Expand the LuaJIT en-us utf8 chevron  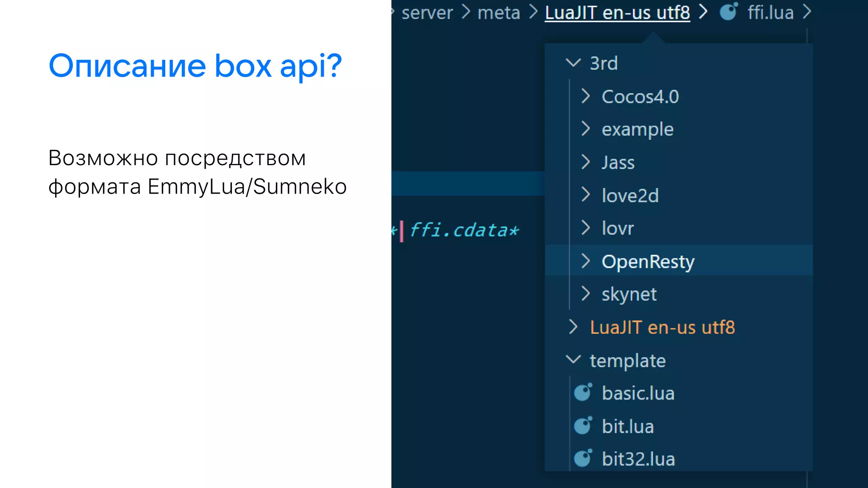click(573, 327)
